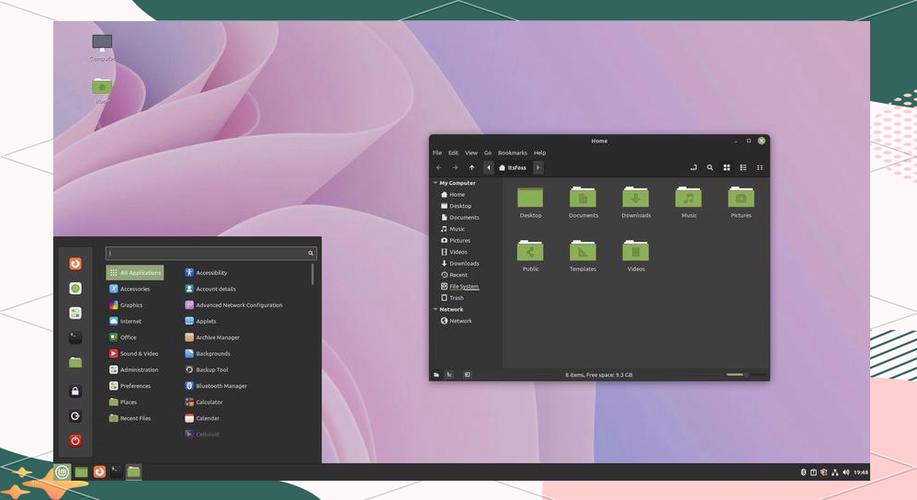Viewport: 917px width, 500px height.
Task: Select Trash in Files sidebar
Action: [x=452, y=298]
